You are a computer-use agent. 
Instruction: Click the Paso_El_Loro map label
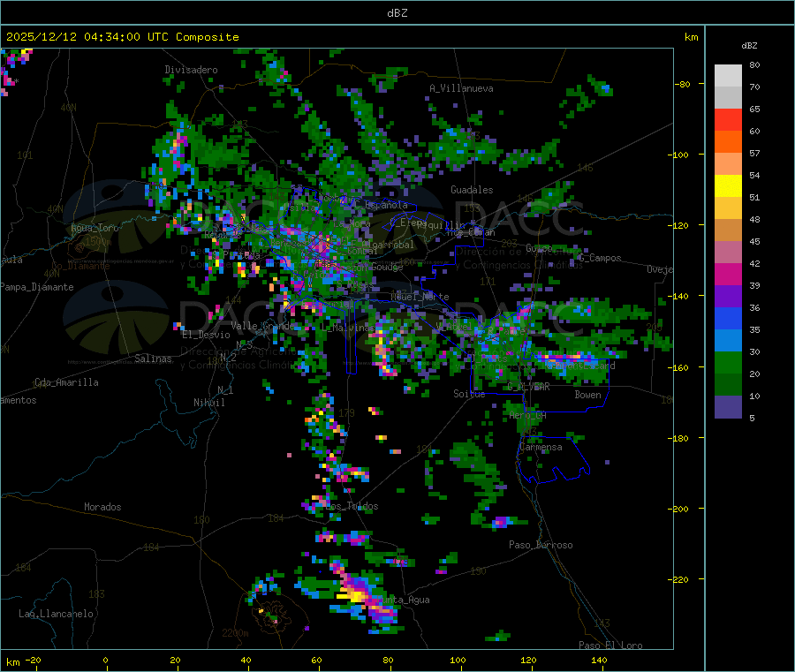(x=610, y=646)
